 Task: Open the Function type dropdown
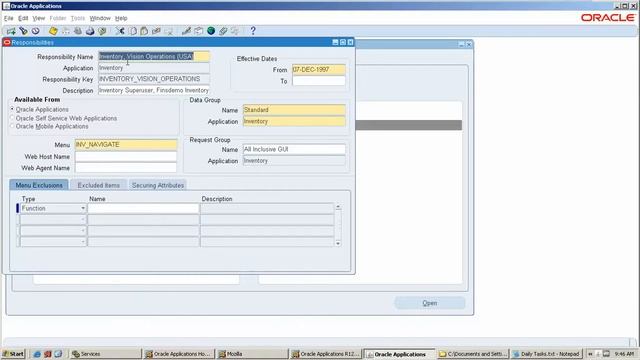(x=83, y=209)
